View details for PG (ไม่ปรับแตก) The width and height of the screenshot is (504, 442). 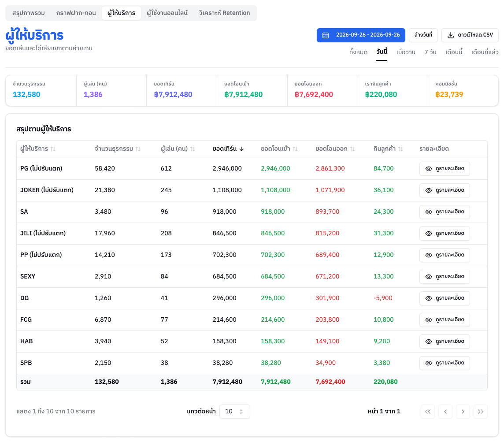(445, 169)
